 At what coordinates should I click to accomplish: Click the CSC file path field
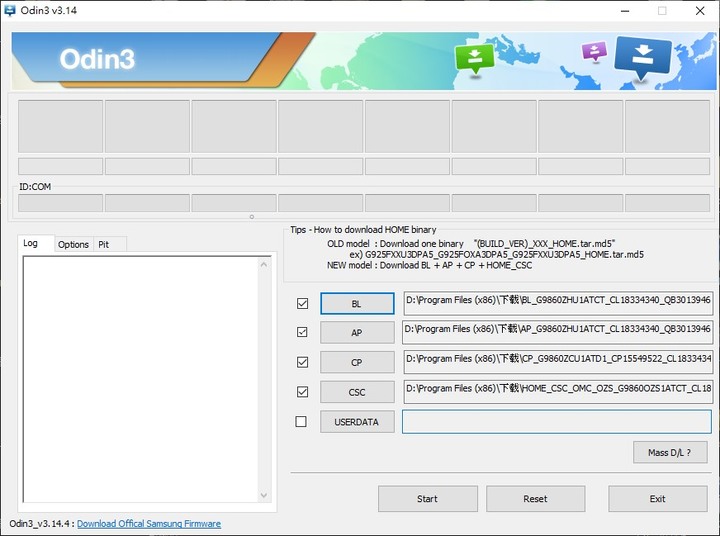557,392
